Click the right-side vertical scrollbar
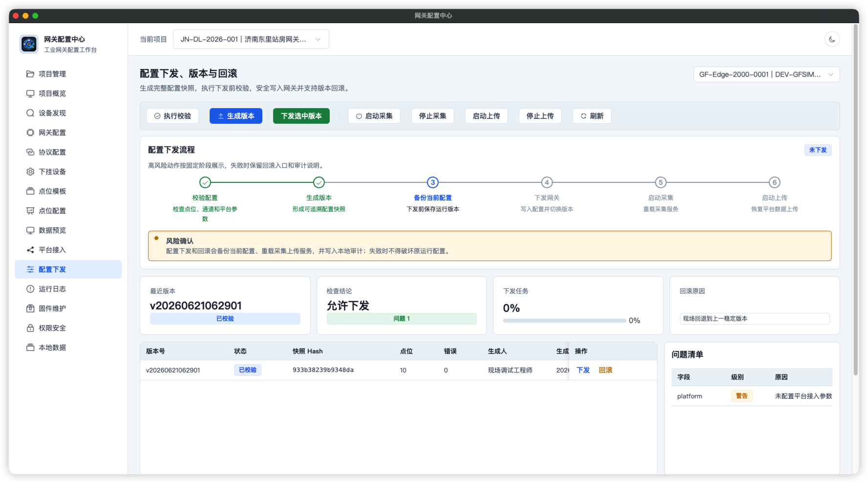868x483 pixels. [x=855, y=199]
